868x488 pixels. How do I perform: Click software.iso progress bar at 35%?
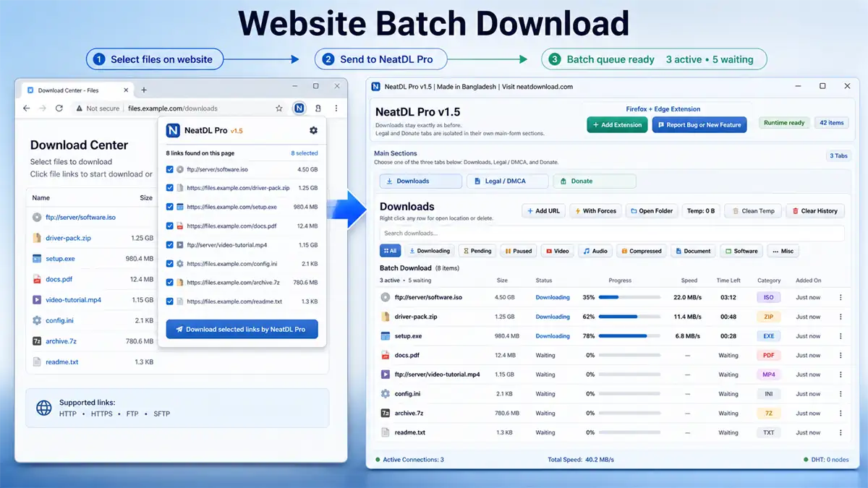629,297
